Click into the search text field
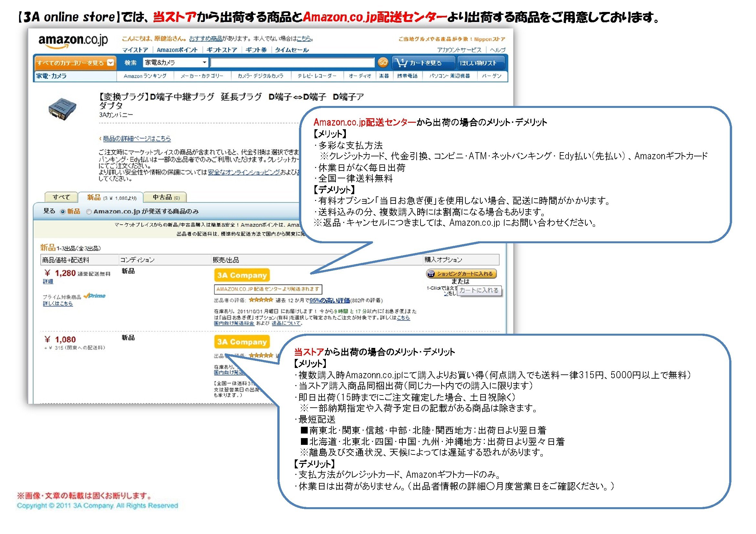Image resolution: width=756 pixels, height=534 pixels. click(292, 63)
